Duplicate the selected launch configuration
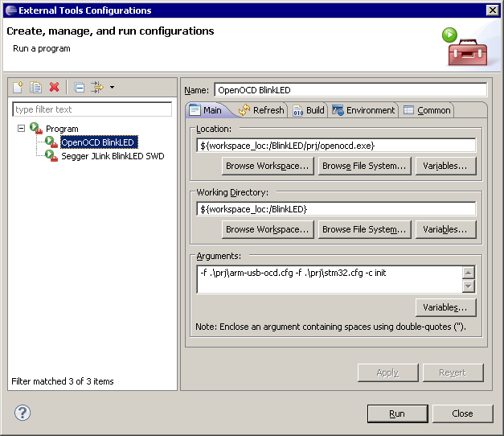Screen dimensions: 504x436 point(35,87)
